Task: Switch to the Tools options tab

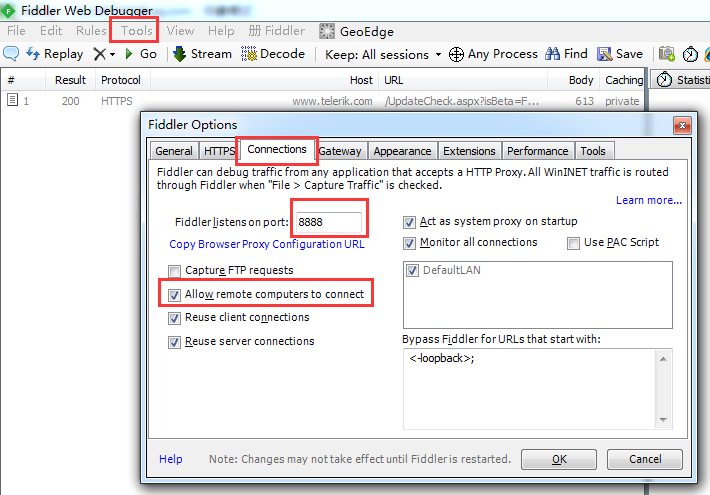Action: point(593,151)
